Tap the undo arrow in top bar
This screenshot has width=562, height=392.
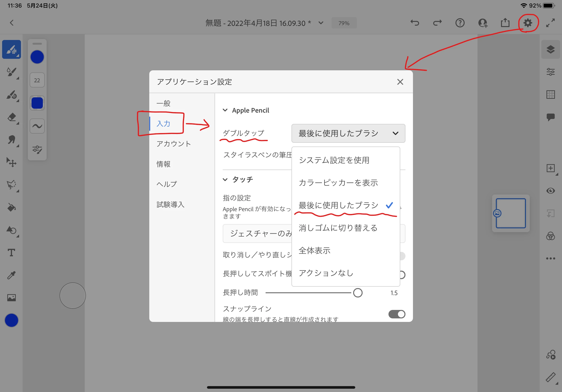[x=415, y=23]
